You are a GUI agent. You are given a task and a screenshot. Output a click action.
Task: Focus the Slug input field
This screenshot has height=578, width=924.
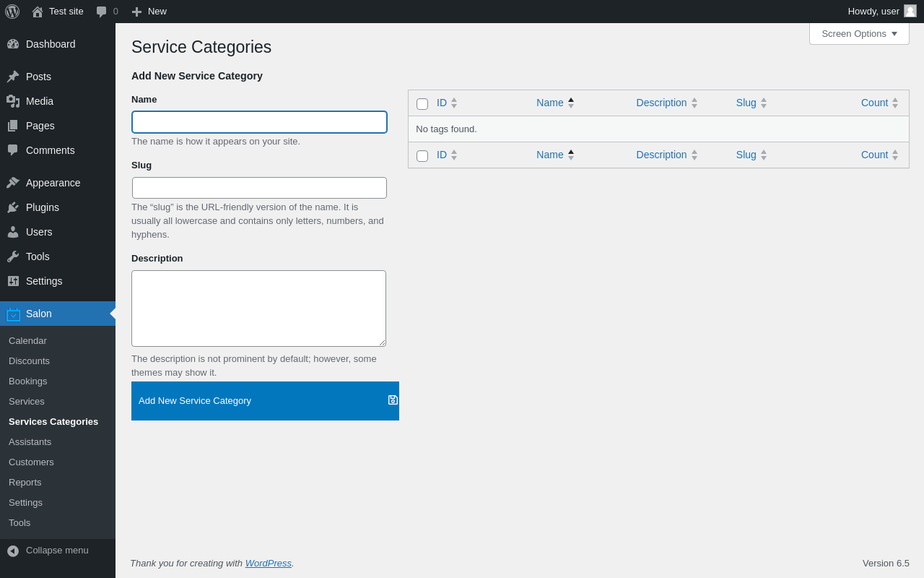(x=259, y=188)
